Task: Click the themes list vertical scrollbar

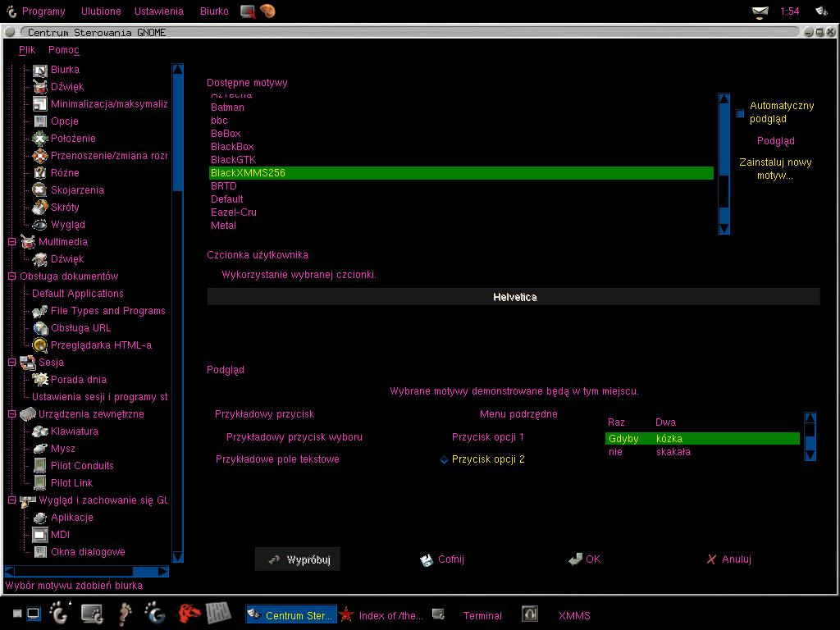Action: coord(724,163)
